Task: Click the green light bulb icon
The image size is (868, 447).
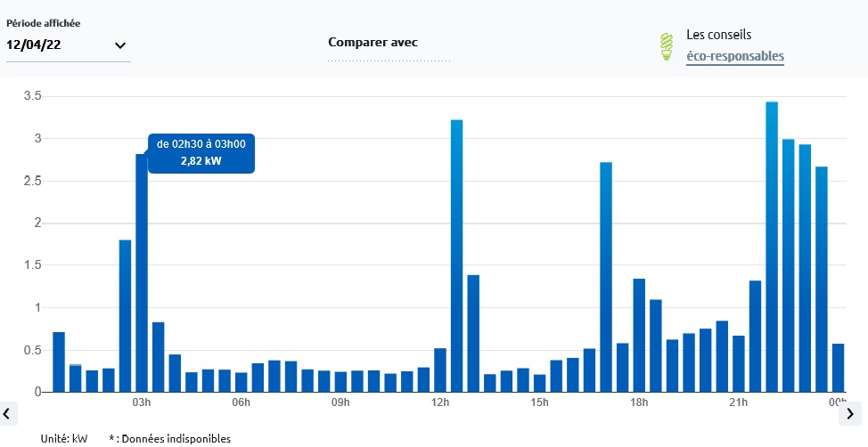Action: coord(666,46)
